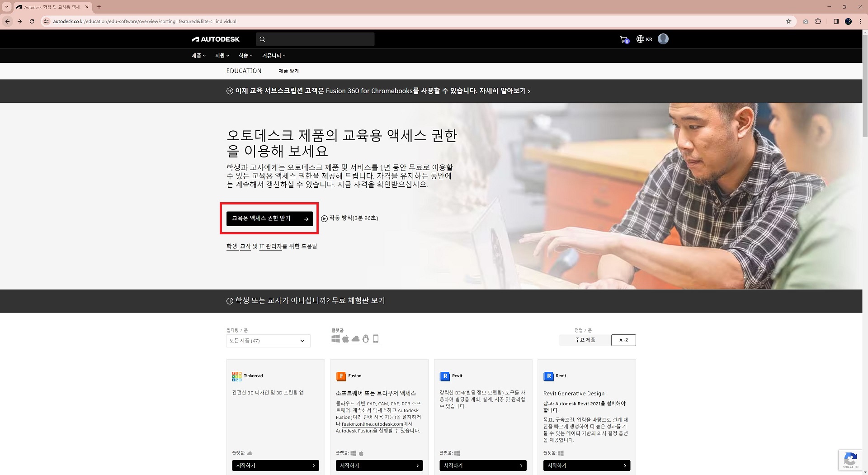
Task: Click the scrollbar up arrow
Action: click(x=864, y=33)
